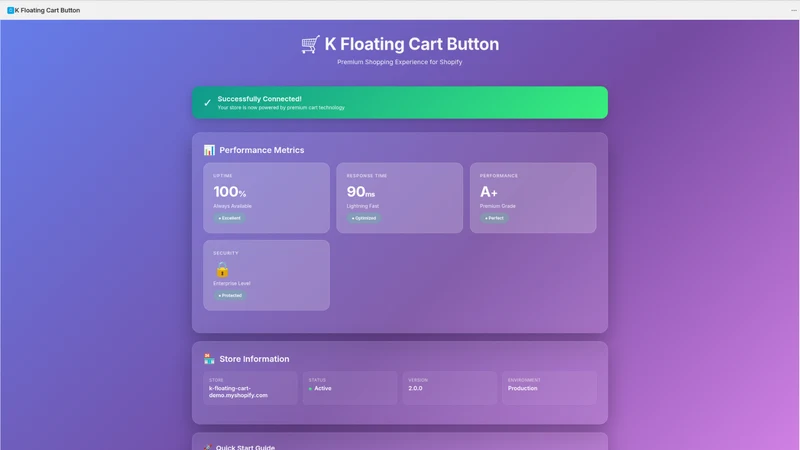Click the Perfect badge under Performance
Image resolution: width=800 pixels, height=450 pixels.
(x=494, y=218)
